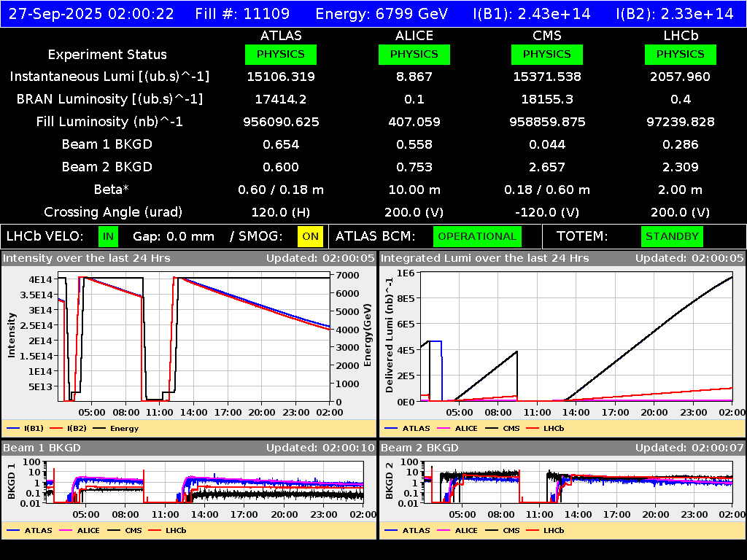The height and width of the screenshot is (560, 747).
Task: Click the ALICE PHYSICS status indicator
Action: 414,54
